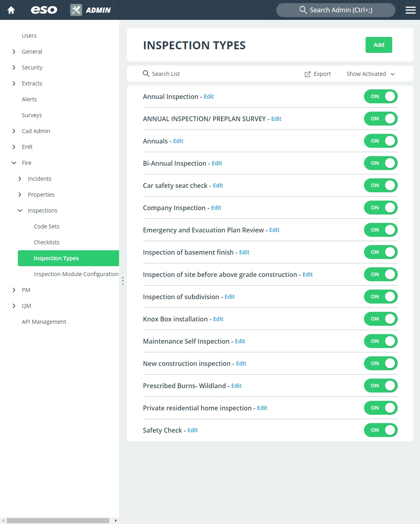Collapse the Fire section in the sidebar
Screen dimensions: 420x524
click(x=14, y=162)
